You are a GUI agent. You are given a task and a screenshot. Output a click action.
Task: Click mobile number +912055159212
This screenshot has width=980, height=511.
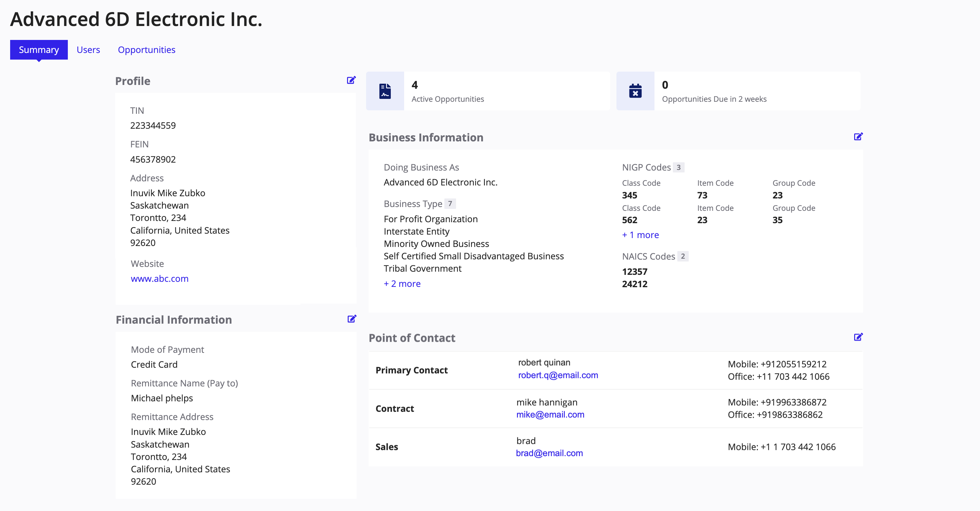point(793,364)
